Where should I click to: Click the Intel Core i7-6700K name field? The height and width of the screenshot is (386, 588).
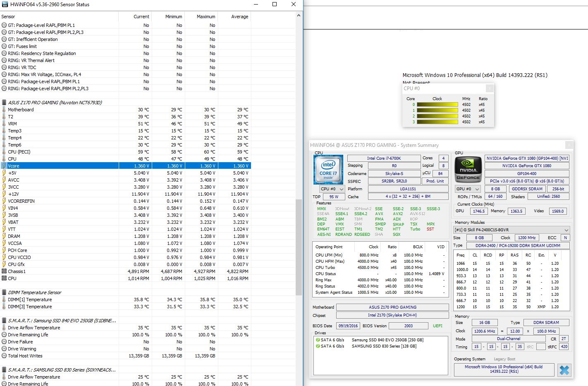coord(384,158)
